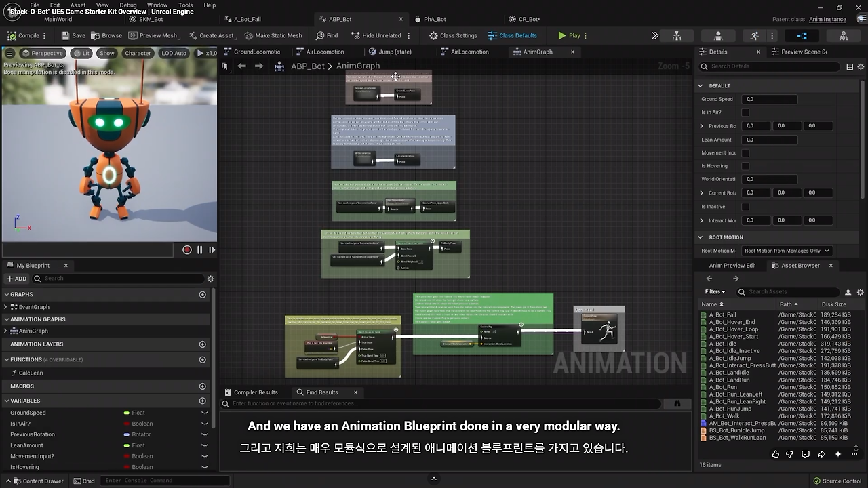Toggle the Is Hovering checkbox
Screen dimensions: 868x488
click(745, 166)
